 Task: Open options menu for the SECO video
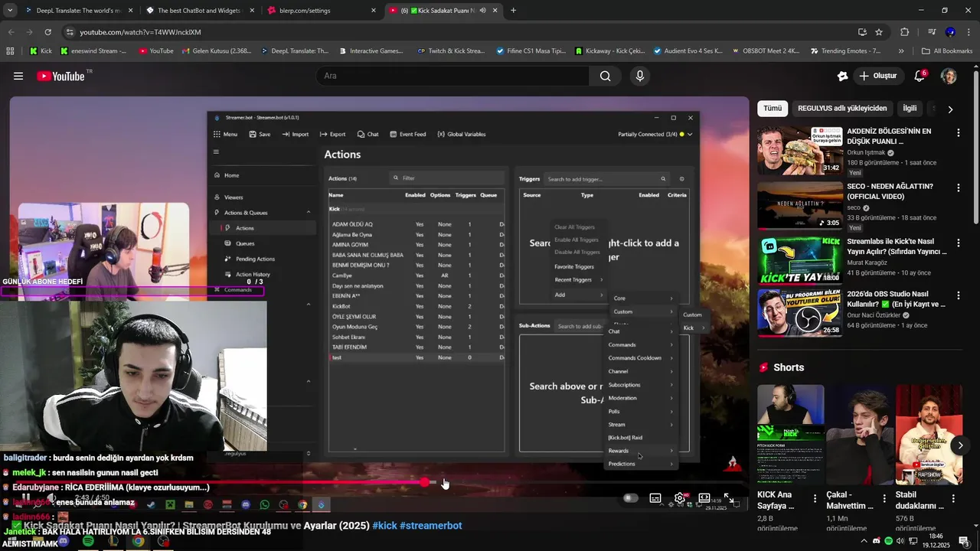(x=958, y=188)
